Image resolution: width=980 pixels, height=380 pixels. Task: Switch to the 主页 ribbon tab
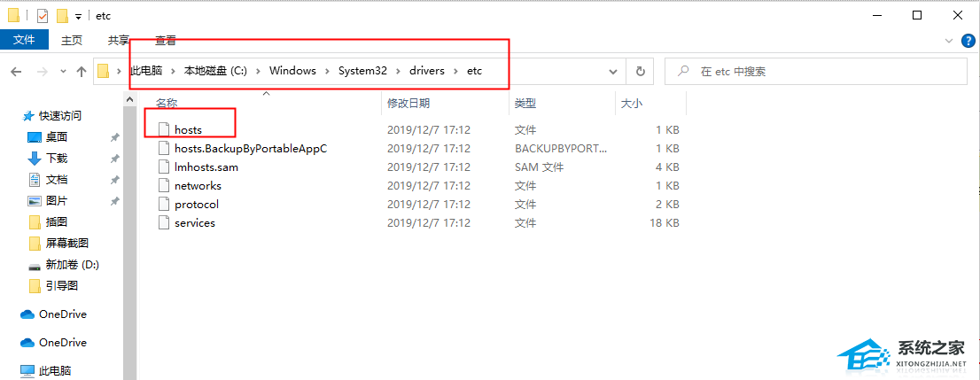(71, 40)
